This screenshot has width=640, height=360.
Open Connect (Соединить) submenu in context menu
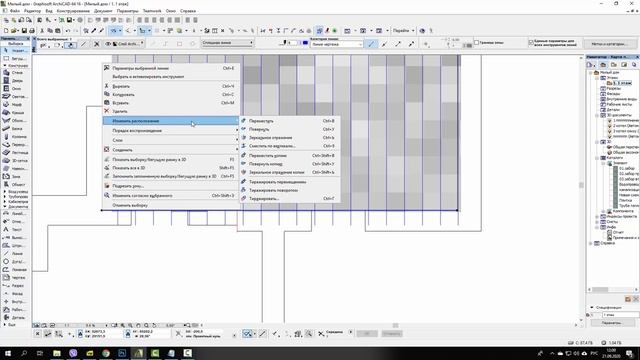(171, 150)
